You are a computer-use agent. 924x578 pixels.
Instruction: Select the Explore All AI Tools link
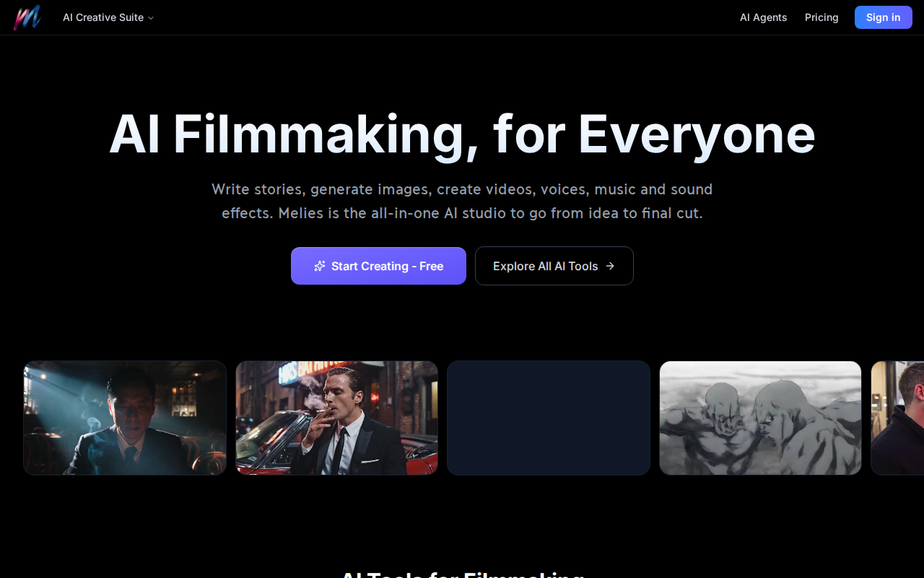coord(554,266)
